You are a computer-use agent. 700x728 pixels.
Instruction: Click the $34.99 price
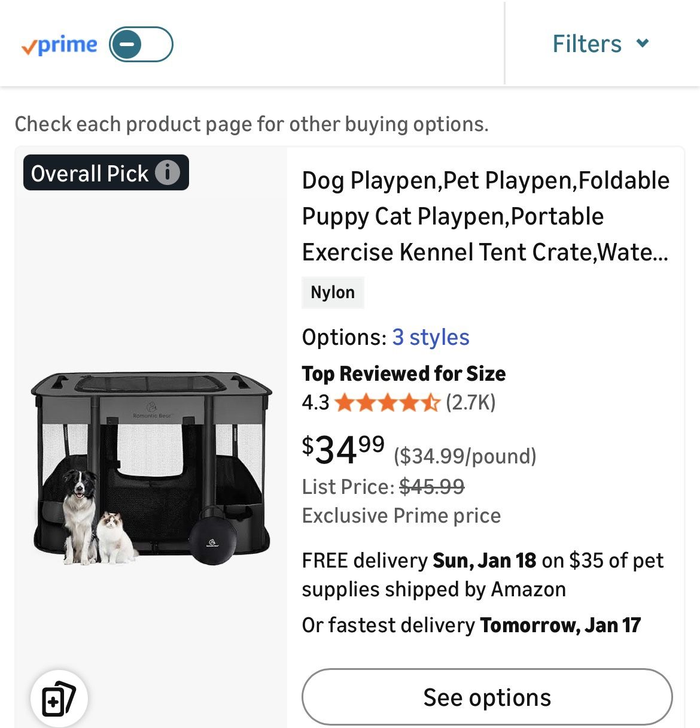pos(343,450)
